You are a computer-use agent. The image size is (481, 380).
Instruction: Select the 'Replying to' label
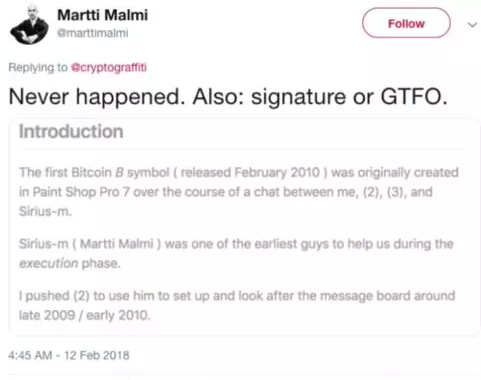click(38, 67)
